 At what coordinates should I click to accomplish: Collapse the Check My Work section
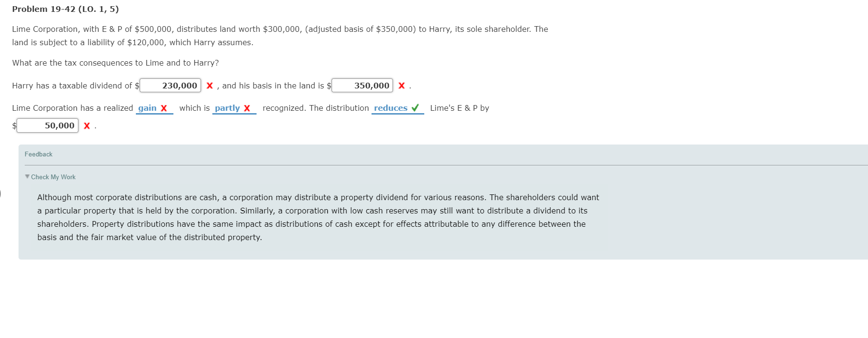pyautogui.click(x=52, y=177)
